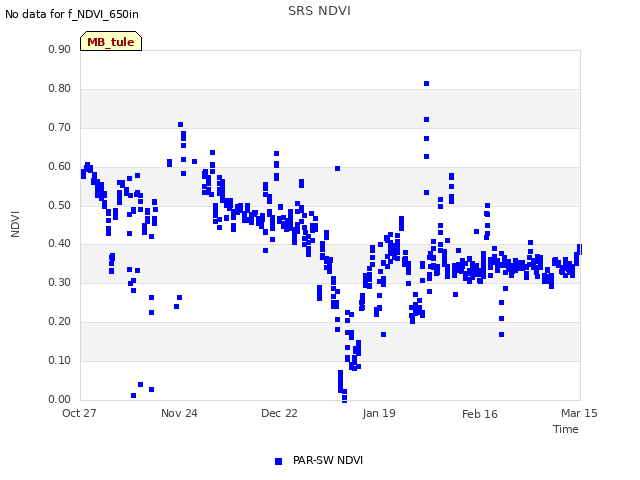Select the highest data point above 0.80
Viewport: 640px width, 480px height.
click(427, 84)
